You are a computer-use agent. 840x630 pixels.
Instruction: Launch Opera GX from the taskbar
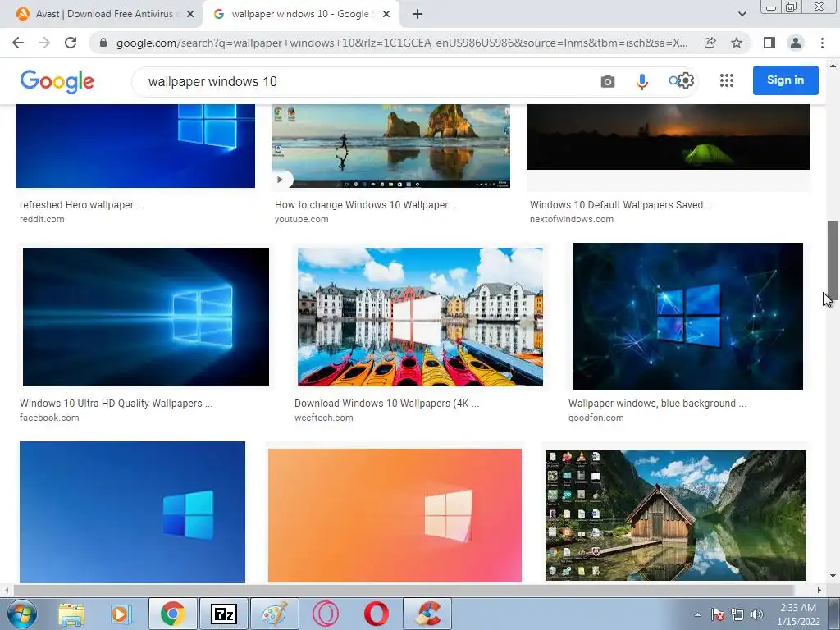325,614
